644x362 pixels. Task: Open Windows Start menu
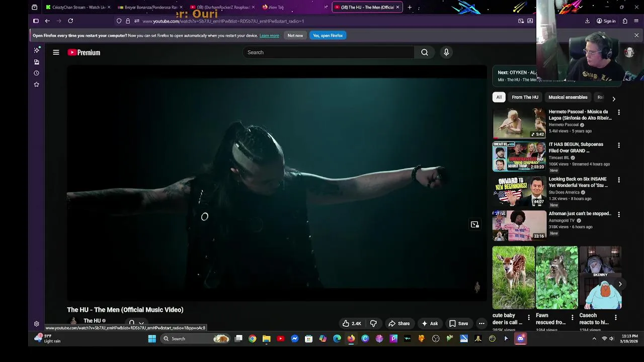click(152, 339)
